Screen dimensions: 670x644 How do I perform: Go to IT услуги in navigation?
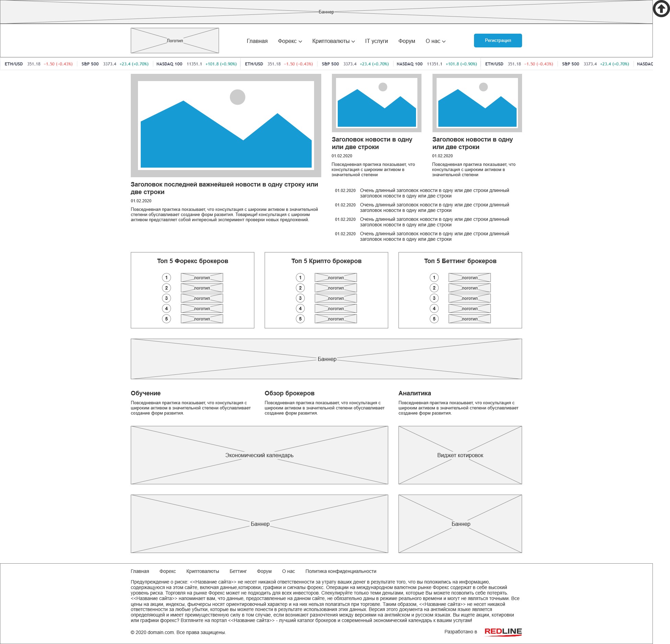(377, 41)
